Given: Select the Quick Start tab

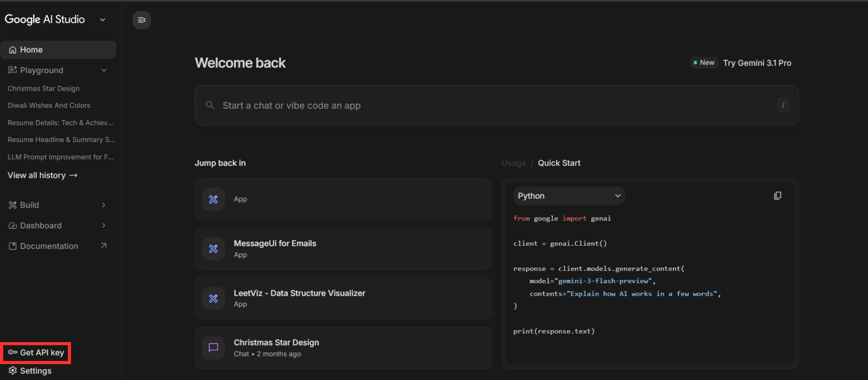Looking at the screenshot, I should tap(559, 163).
